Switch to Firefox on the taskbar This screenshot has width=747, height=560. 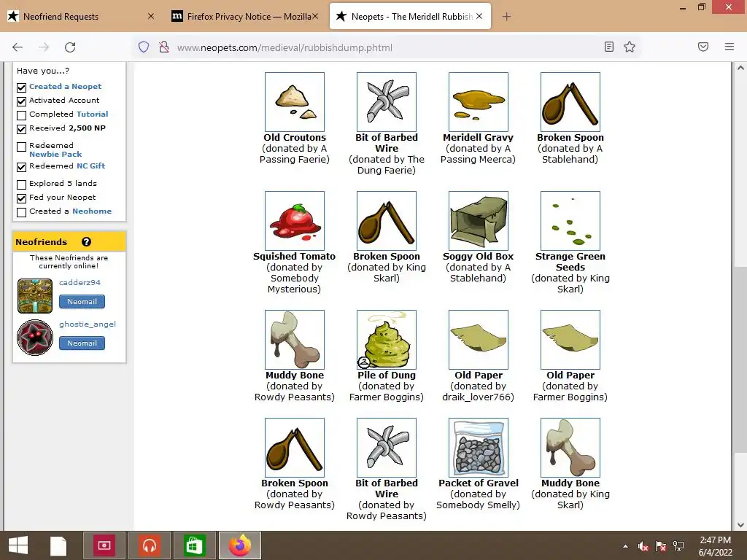239,545
